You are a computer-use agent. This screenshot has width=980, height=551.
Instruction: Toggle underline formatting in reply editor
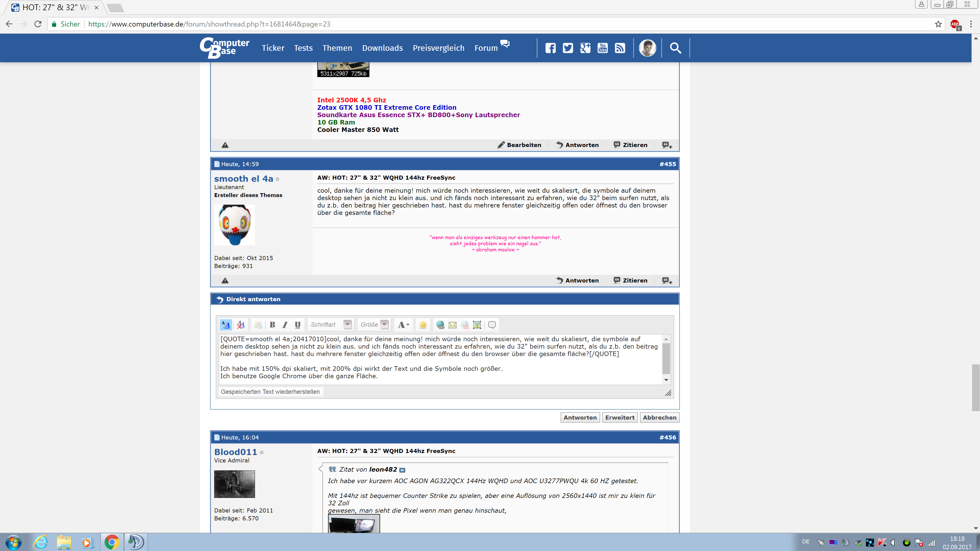coord(297,325)
